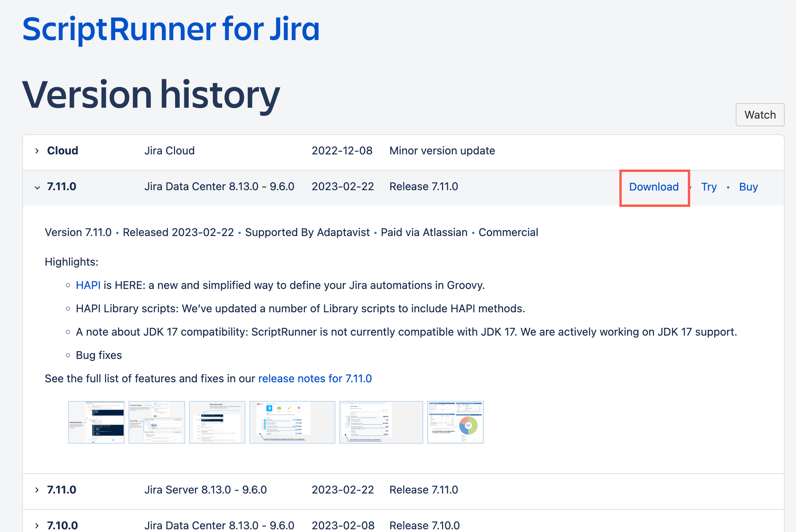
Task: Click the Commercial license text
Action: [x=508, y=232]
